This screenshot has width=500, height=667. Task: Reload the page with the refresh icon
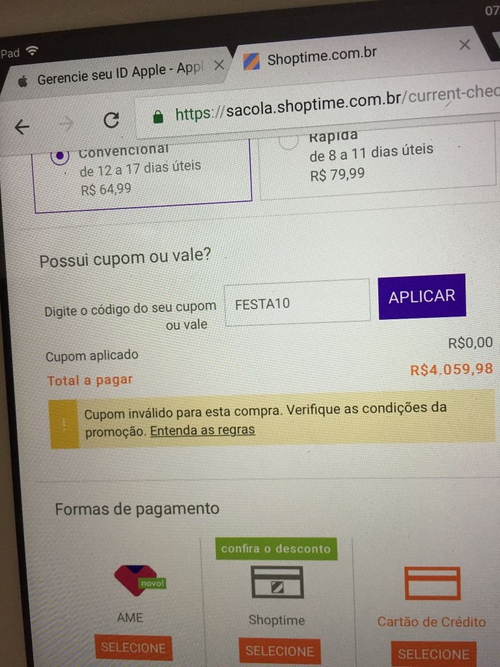pos(111,120)
